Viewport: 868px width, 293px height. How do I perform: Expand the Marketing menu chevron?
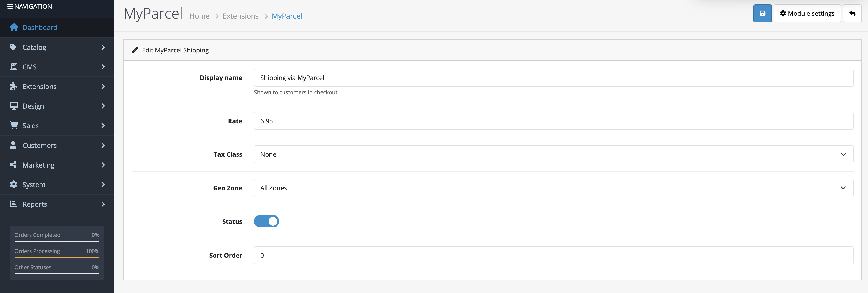click(103, 164)
